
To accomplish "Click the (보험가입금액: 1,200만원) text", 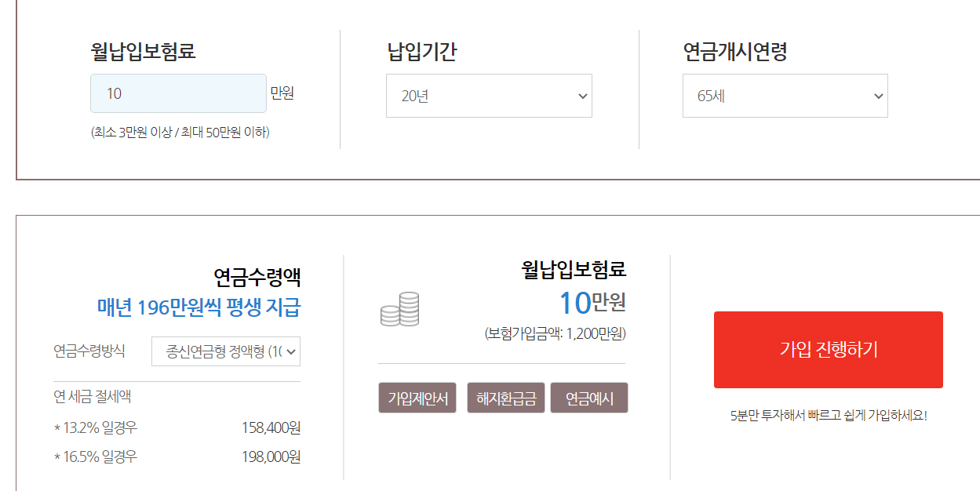I will click(556, 333).
